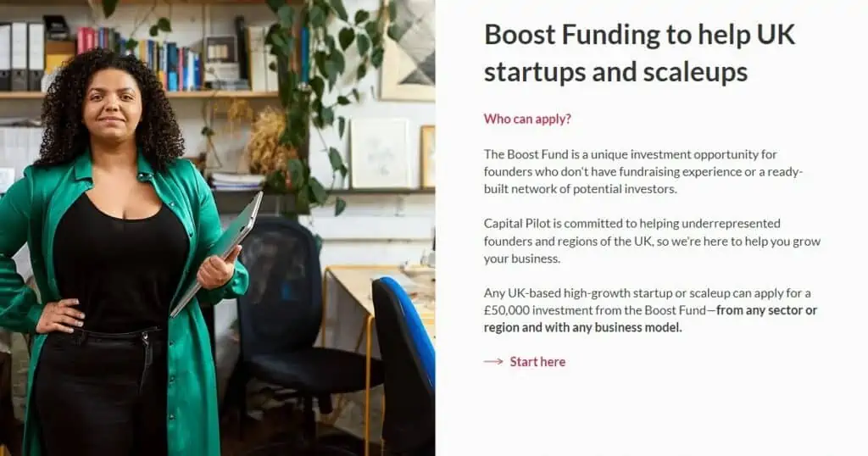868x456 pixels.
Task: Click the geometric artwork on the wall
Action: [409, 50]
